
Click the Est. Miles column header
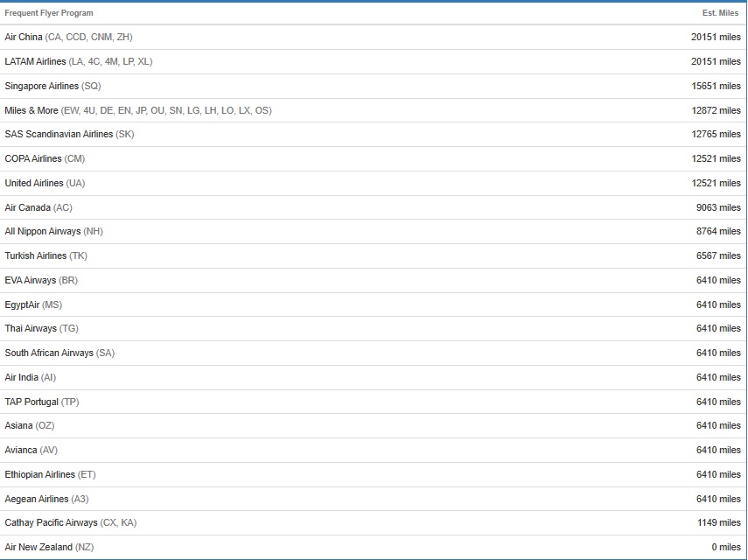click(x=720, y=13)
